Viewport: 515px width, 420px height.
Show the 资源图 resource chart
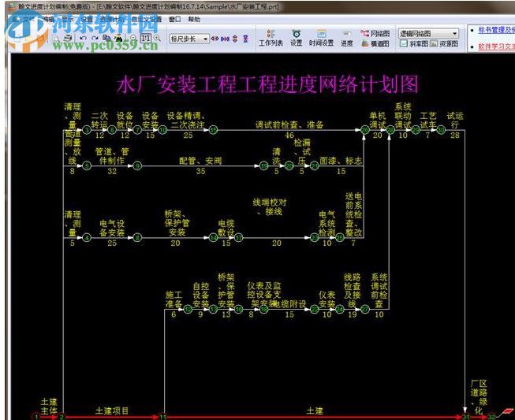tap(444, 43)
